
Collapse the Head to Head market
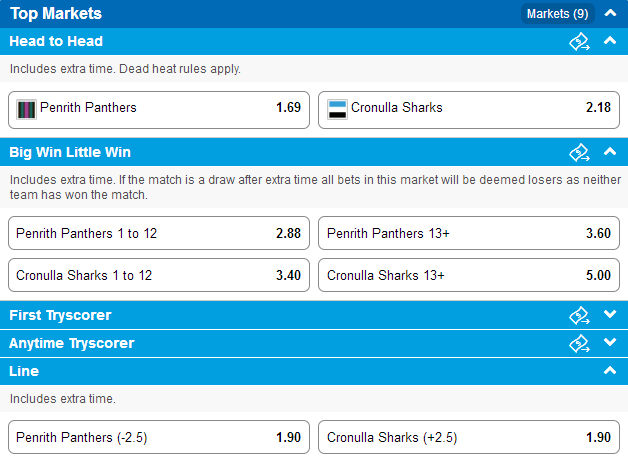pyautogui.click(x=610, y=40)
